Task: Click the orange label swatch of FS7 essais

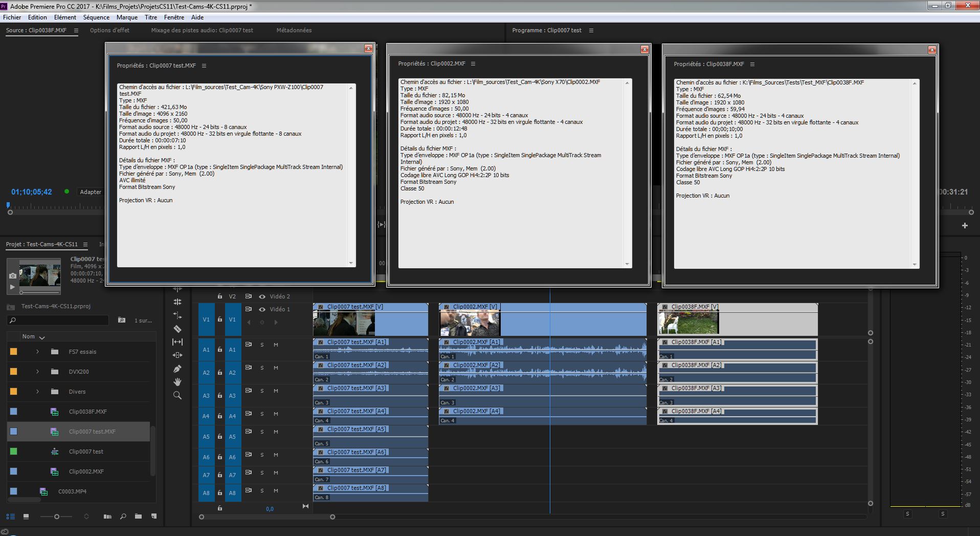Action: [x=14, y=352]
